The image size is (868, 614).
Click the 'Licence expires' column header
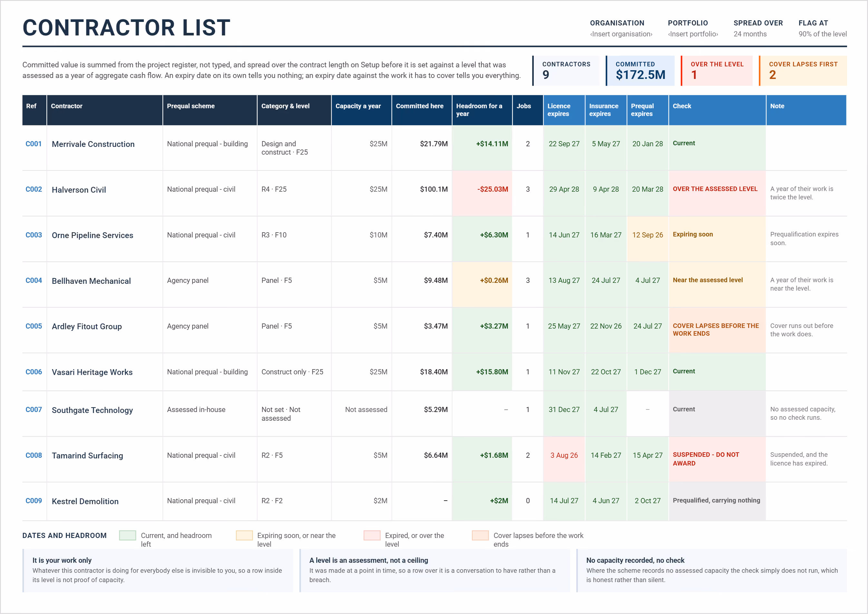[x=564, y=110]
